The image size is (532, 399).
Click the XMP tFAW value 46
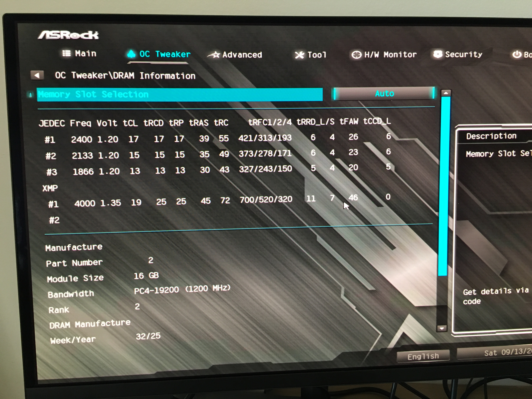353,198
